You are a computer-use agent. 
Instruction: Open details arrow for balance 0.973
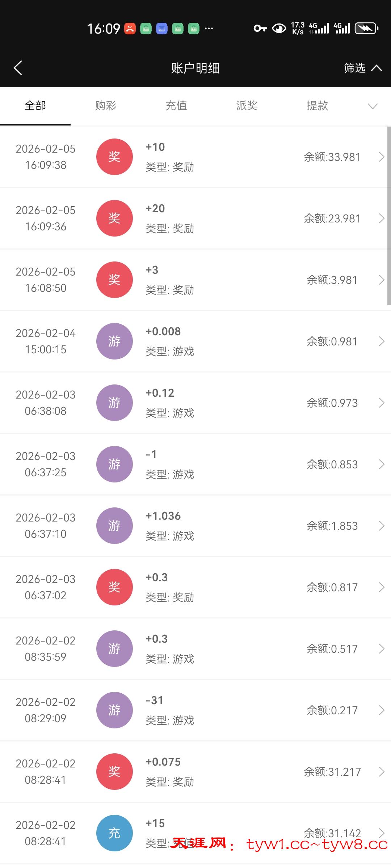click(381, 403)
